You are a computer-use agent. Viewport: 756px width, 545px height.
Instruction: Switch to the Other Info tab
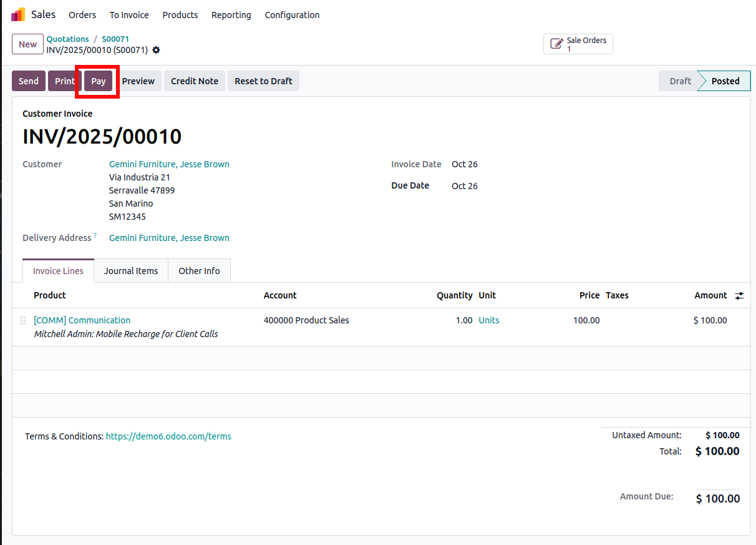click(199, 271)
